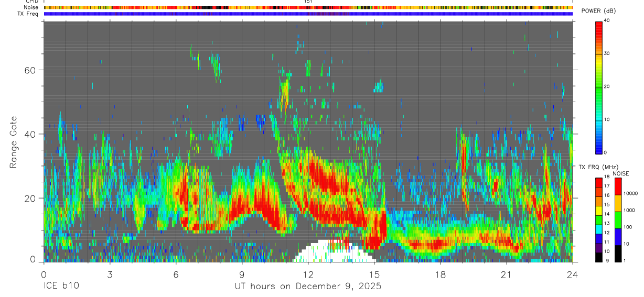This screenshot has width=644, height=297.
Task: Click the red top segment of frequency legend
Action: pos(599,182)
